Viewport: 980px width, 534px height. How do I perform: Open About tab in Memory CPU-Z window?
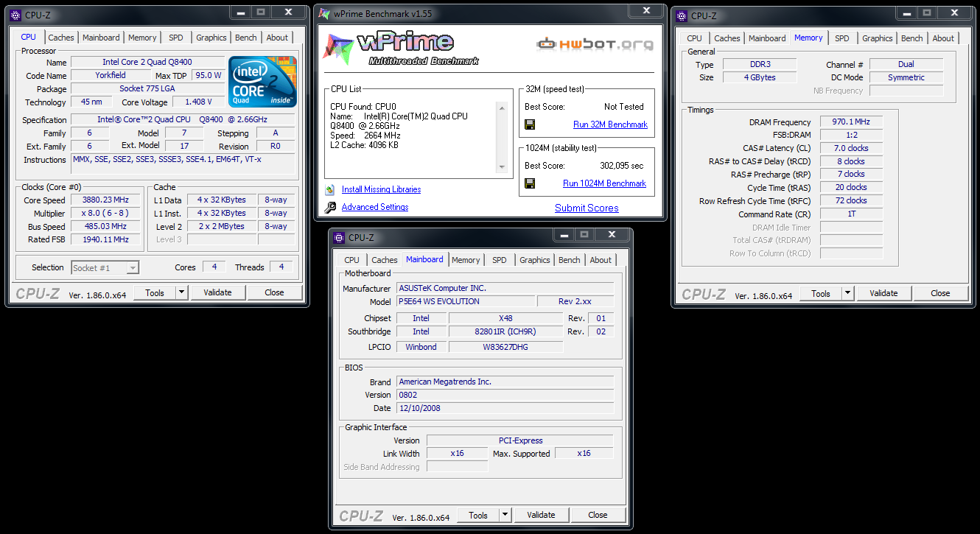943,38
